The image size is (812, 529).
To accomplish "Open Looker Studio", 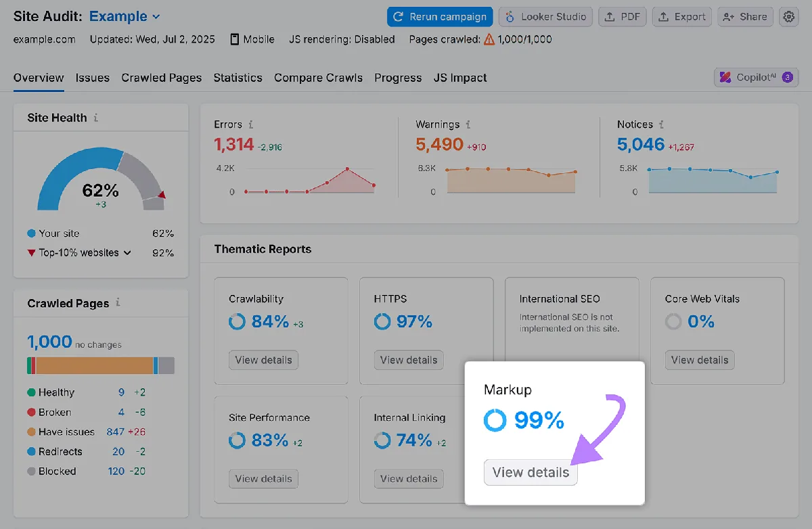I will click(x=546, y=17).
